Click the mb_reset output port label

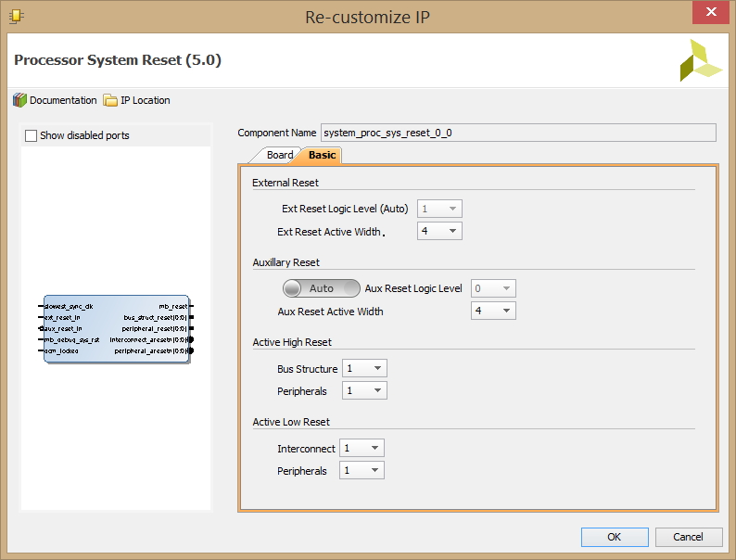(x=172, y=307)
